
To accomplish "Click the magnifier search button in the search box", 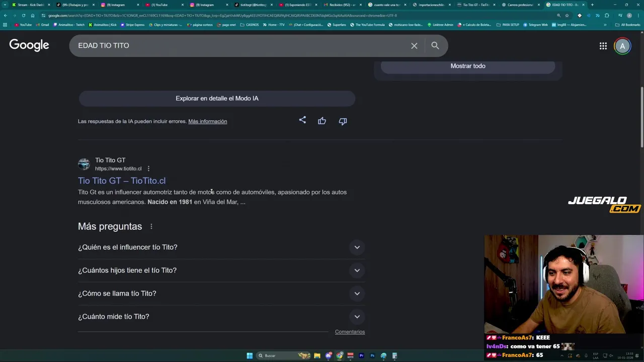I will click(x=435, y=46).
